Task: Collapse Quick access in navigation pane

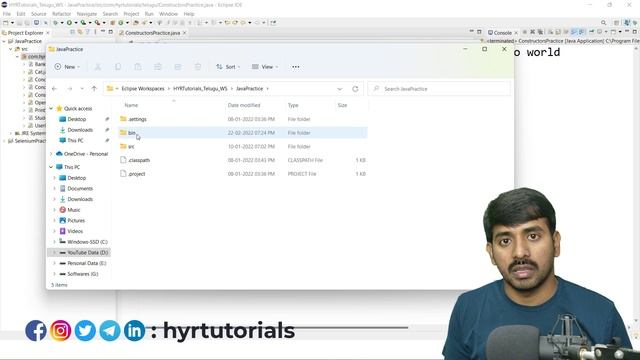Action: [51, 109]
